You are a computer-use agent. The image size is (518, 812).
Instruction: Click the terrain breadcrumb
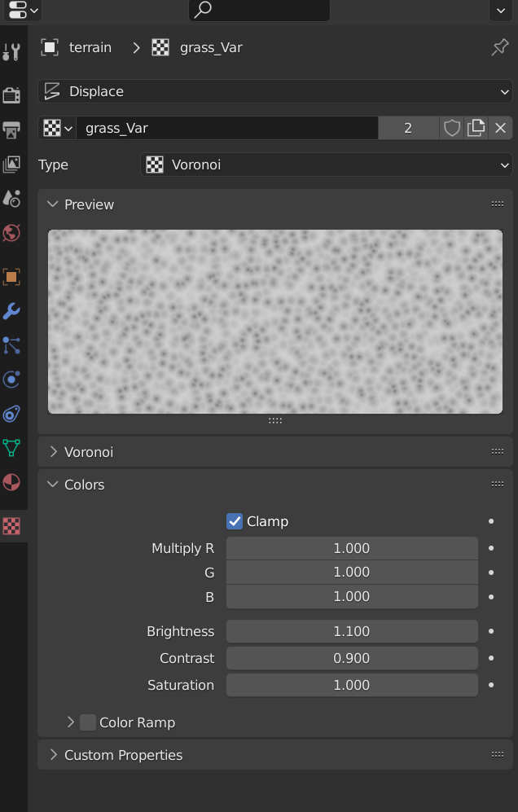pos(90,47)
